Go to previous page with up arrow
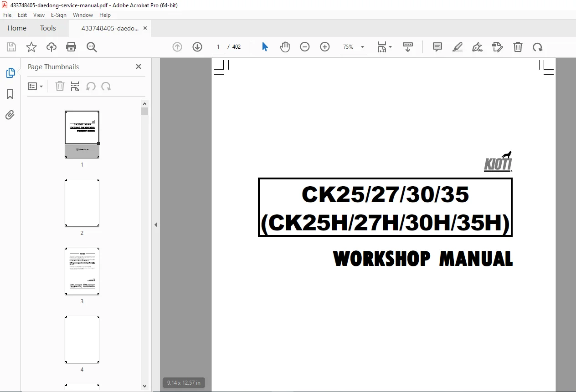 point(177,47)
